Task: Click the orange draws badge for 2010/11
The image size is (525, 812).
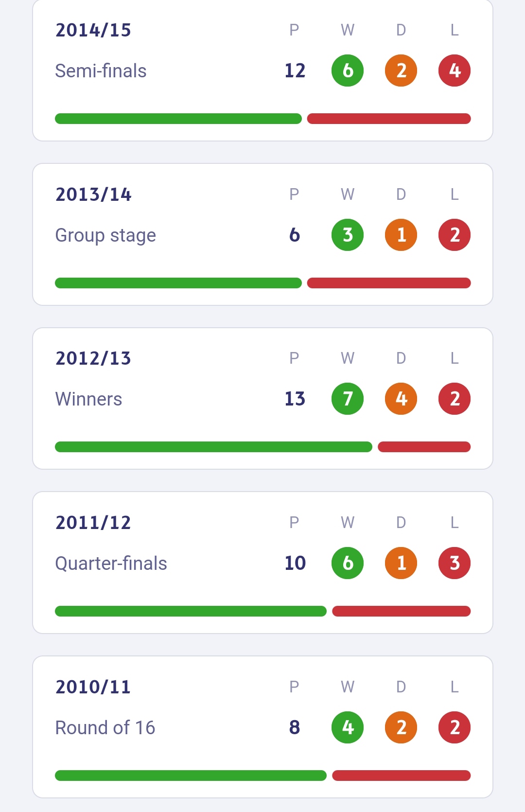Action: [401, 727]
